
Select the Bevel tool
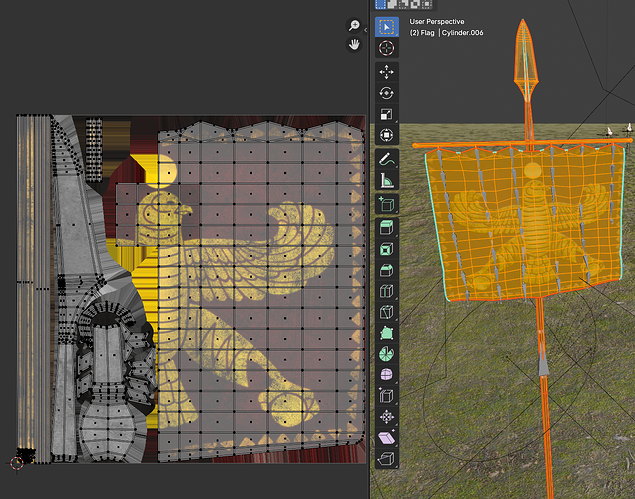[387, 270]
